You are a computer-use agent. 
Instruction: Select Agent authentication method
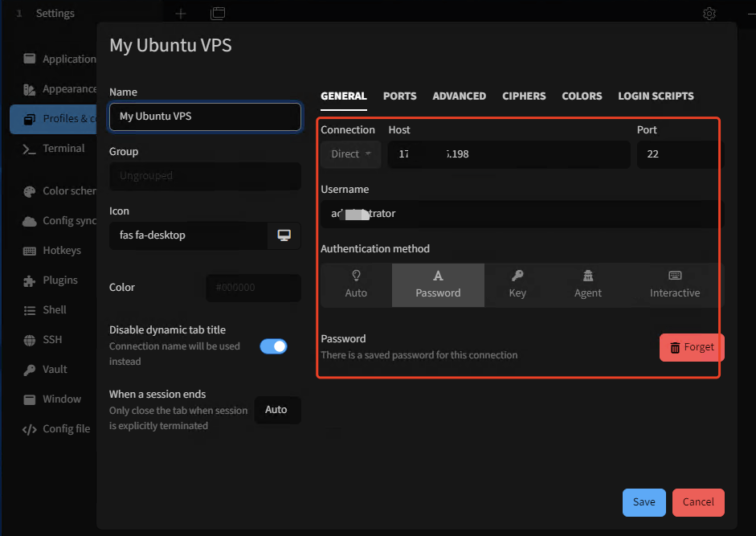[x=588, y=285]
